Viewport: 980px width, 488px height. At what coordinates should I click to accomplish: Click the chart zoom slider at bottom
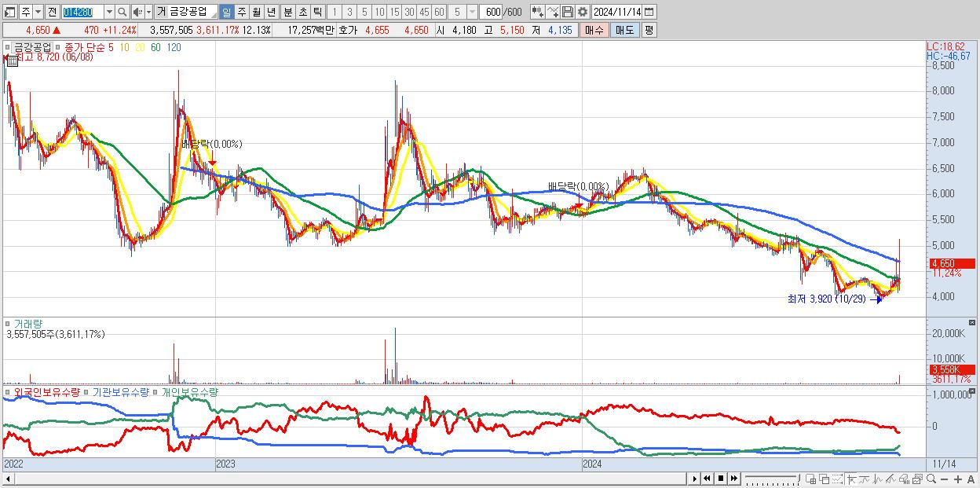click(x=772, y=479)
